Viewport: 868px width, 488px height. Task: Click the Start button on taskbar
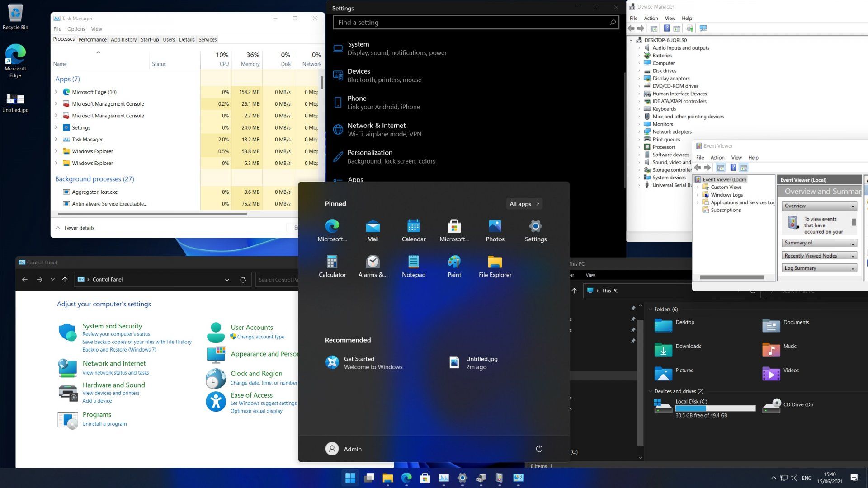coord(350,478)
